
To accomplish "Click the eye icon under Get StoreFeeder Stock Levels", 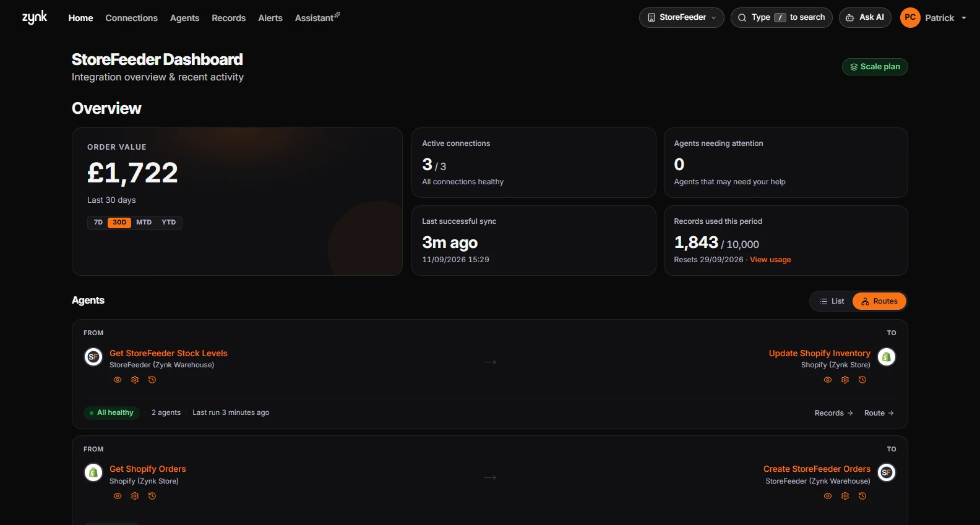I will (118, 380).
